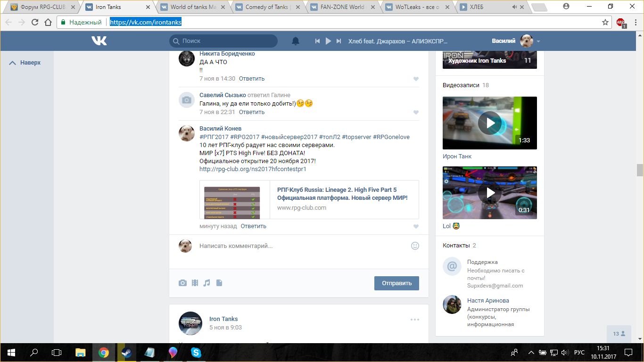The width and height of the screenshot is (644, 362).
Task: Click into the Поиск search field
Action: [223, 41]
